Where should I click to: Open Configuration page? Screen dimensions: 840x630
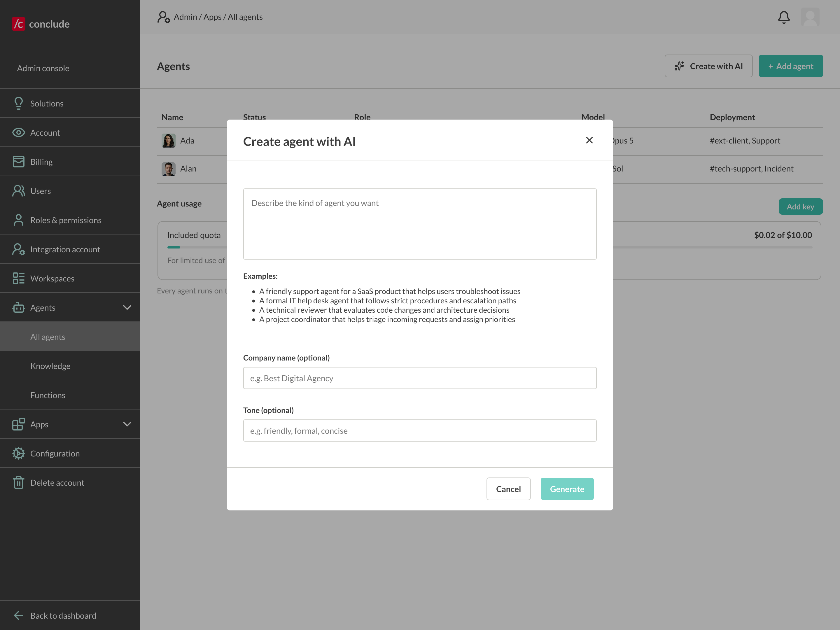[70, 454]
